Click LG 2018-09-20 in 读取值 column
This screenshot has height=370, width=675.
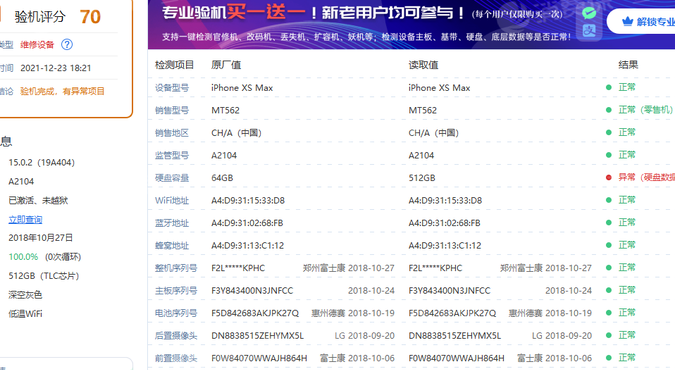pos(562,336)
